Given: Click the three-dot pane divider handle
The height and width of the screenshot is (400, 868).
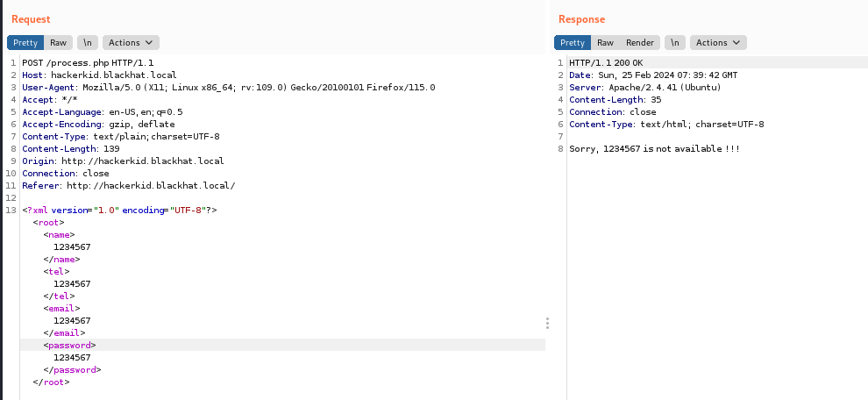Looking at the screenshot, I should tap(547, 323).
